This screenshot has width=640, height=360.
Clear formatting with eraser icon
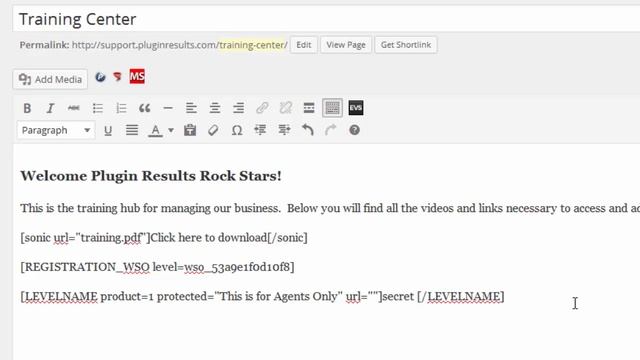click(213, 131)
